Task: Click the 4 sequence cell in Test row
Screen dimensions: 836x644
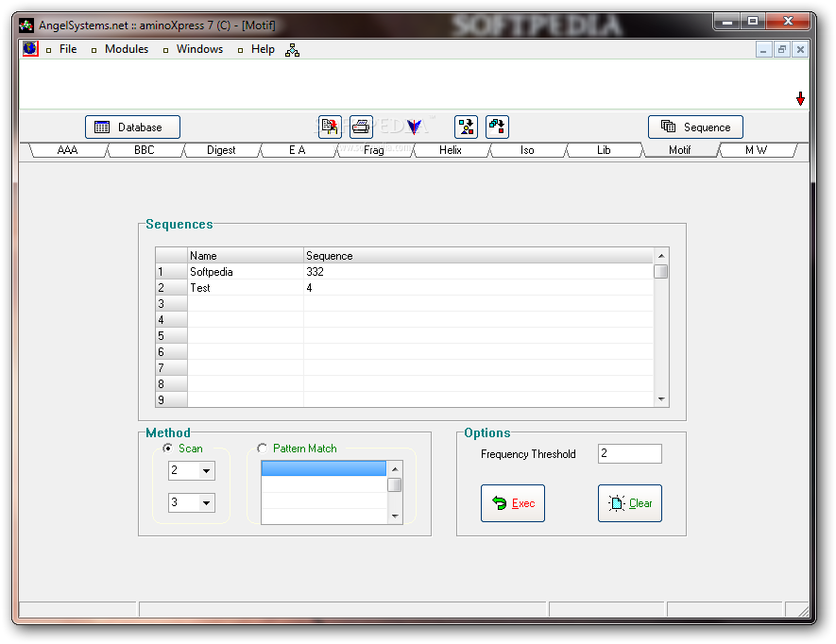Action: 478,288
